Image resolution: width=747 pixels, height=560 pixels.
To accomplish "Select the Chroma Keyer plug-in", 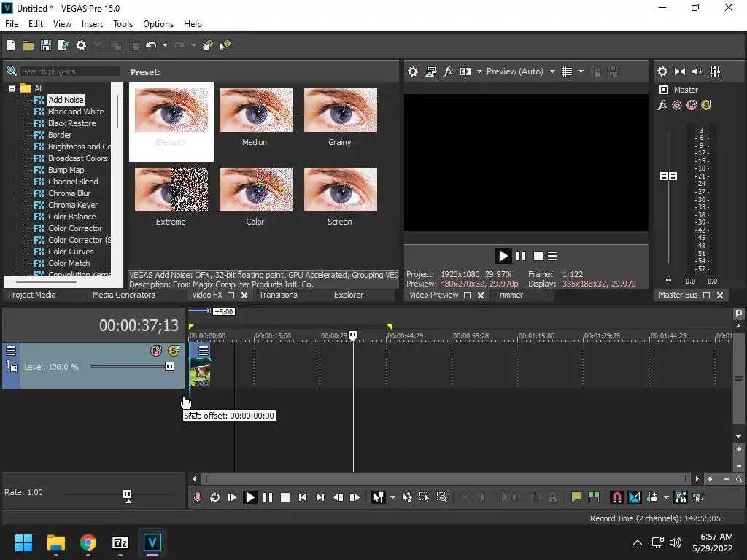I will click(x=73, y=205).
